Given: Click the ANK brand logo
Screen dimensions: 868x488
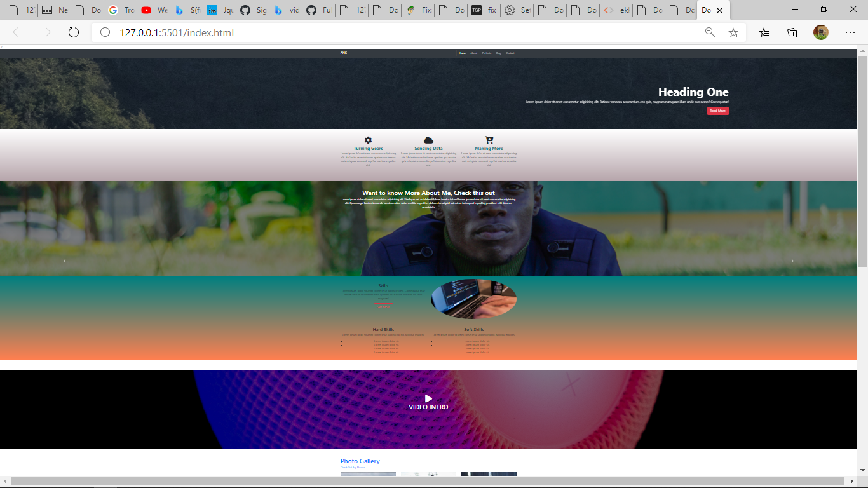Looking at the screenshot, I should pos(344,53).
